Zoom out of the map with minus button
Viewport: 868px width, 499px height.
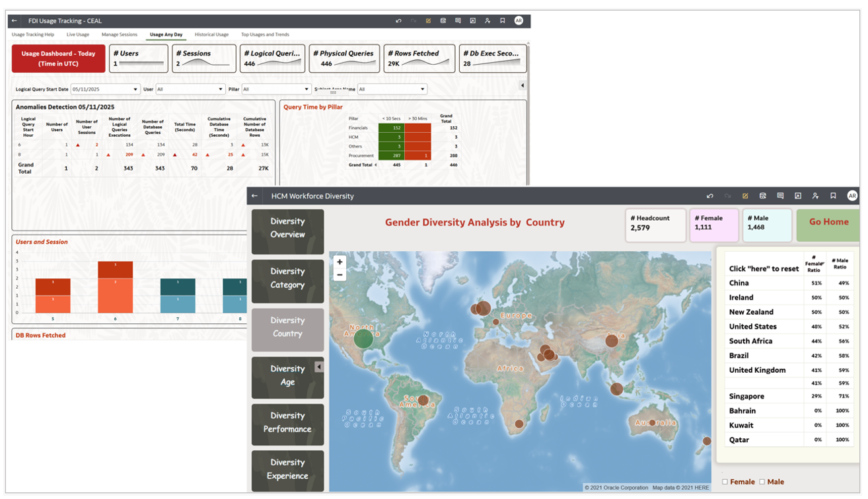pos(340,274)
